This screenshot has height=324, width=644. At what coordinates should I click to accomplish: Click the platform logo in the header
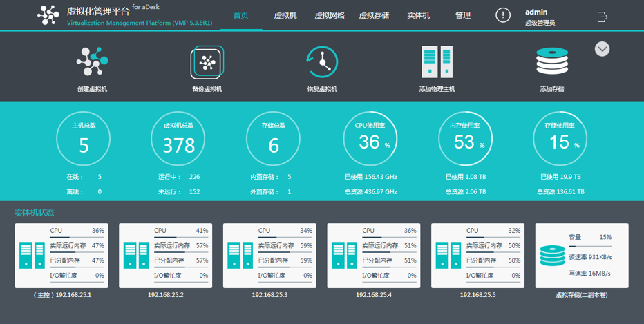click(48, 15)
